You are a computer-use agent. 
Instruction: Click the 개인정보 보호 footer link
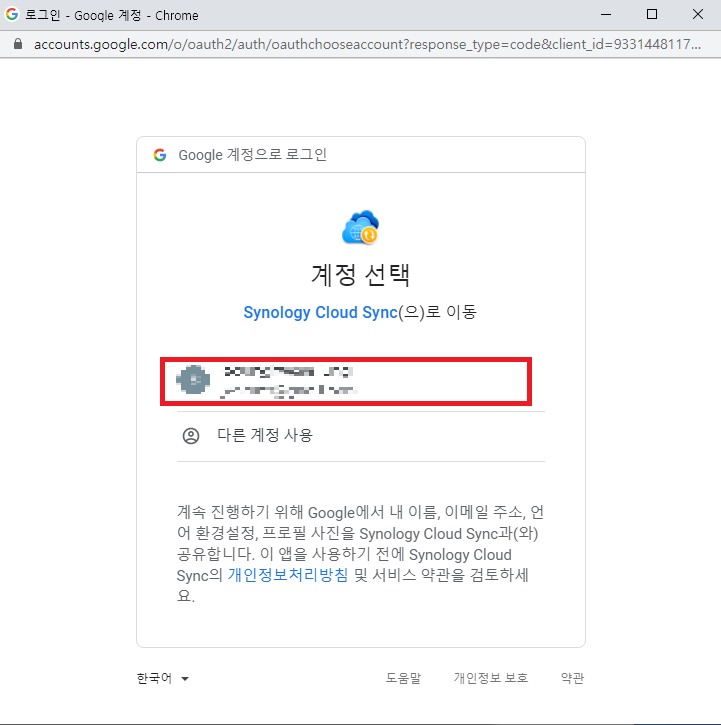pos(491,678)
